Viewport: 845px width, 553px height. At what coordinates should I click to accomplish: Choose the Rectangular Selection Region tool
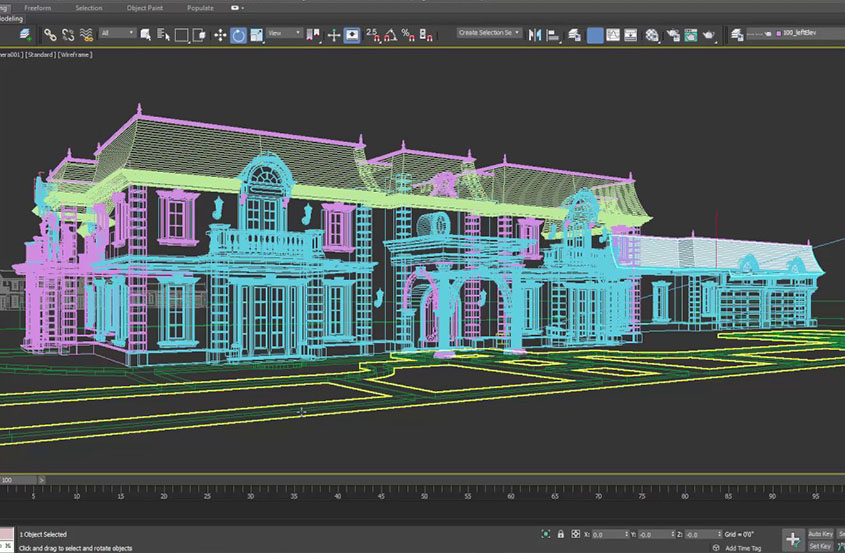click(182, 35)
